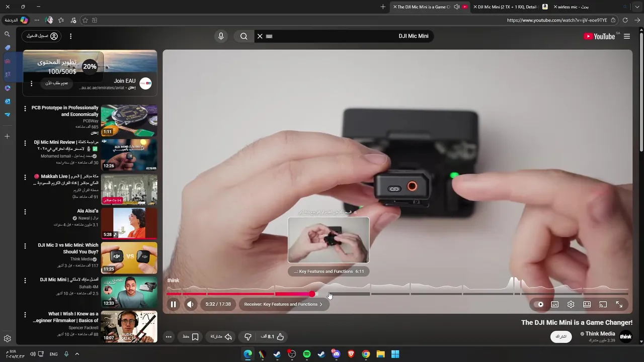Open the PCB Prototype ad video thumbnail
This screenshot has height=362, width=644.
pos(129,121)
